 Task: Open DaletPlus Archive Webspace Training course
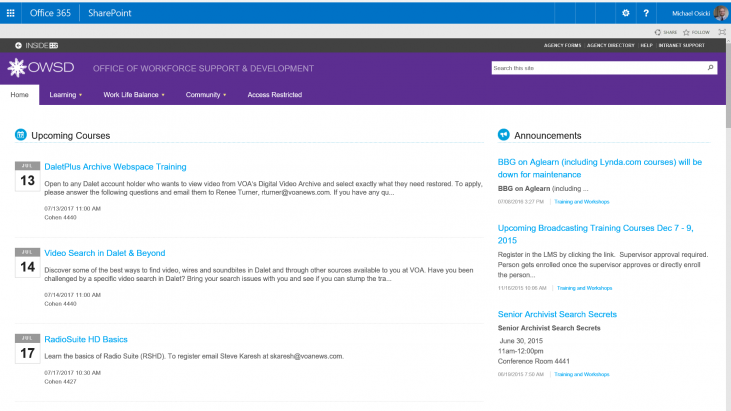click(115, 167)
